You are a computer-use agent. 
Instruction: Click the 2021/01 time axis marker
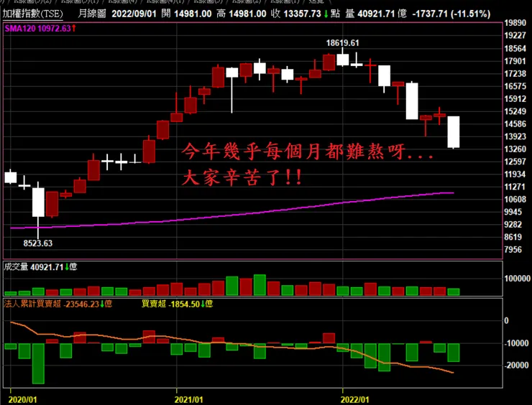pos(188,399)
